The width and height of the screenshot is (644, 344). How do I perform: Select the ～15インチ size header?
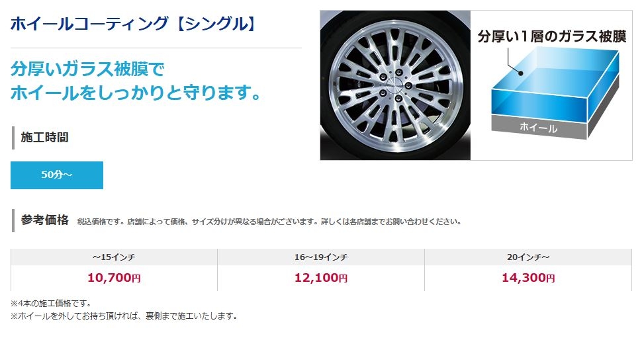coord(114,257)
